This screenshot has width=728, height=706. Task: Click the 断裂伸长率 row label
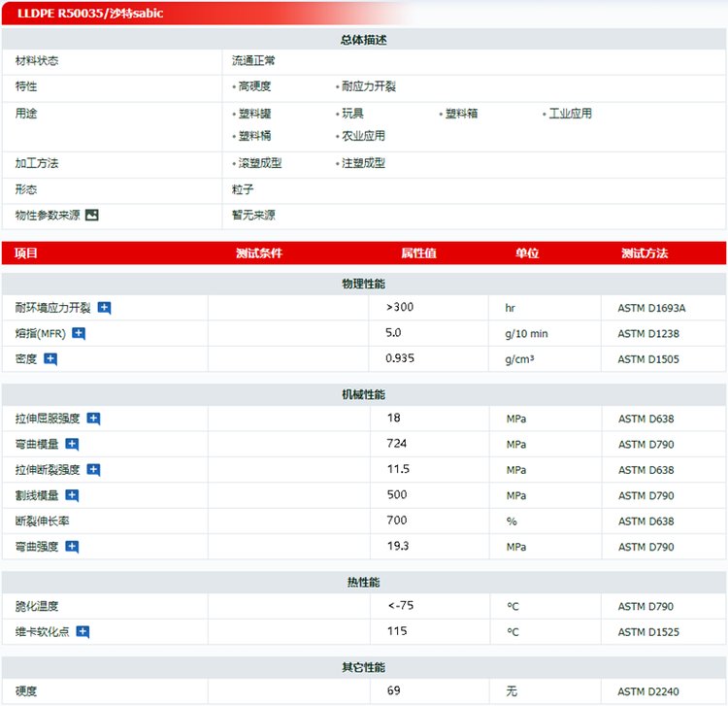click(x=43, y=521)
